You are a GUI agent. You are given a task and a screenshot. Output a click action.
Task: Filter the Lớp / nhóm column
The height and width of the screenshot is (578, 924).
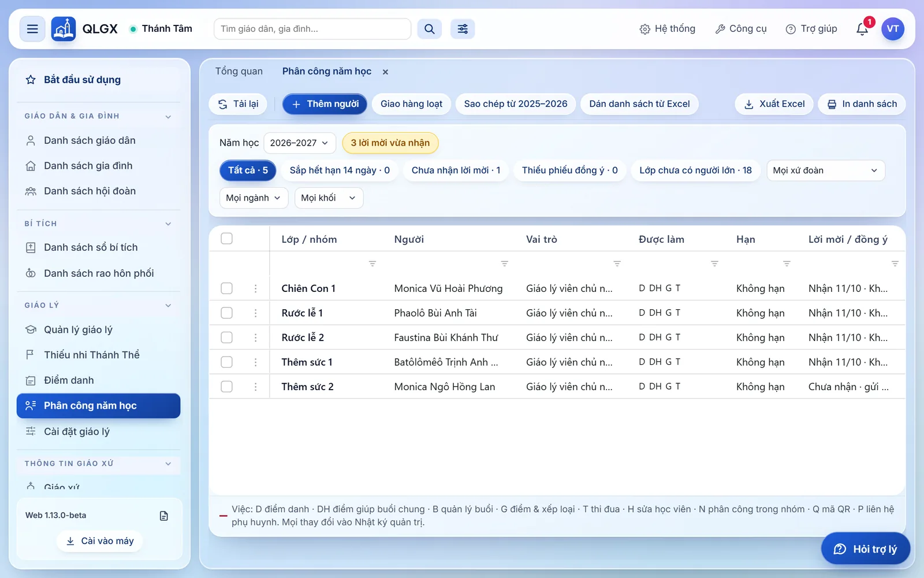tap(372, 264)
